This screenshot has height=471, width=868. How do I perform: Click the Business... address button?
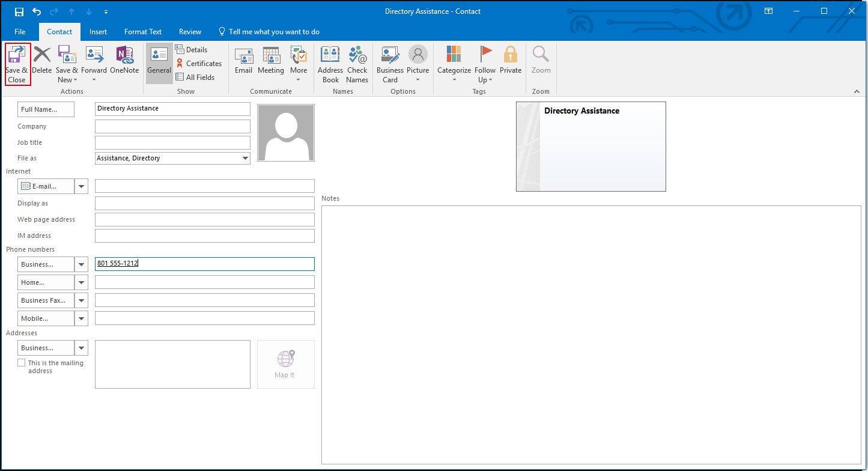pyautogui.click(x=46, y=348)
